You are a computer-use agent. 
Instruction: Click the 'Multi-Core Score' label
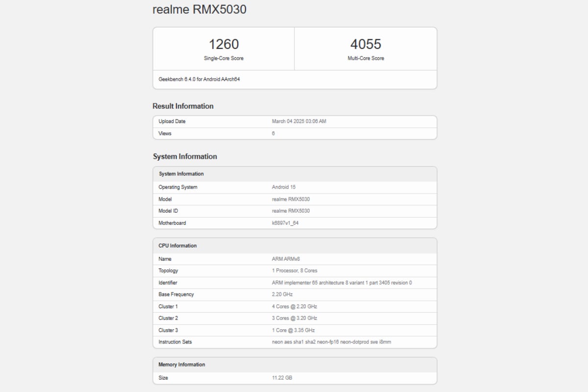point(366,58)
